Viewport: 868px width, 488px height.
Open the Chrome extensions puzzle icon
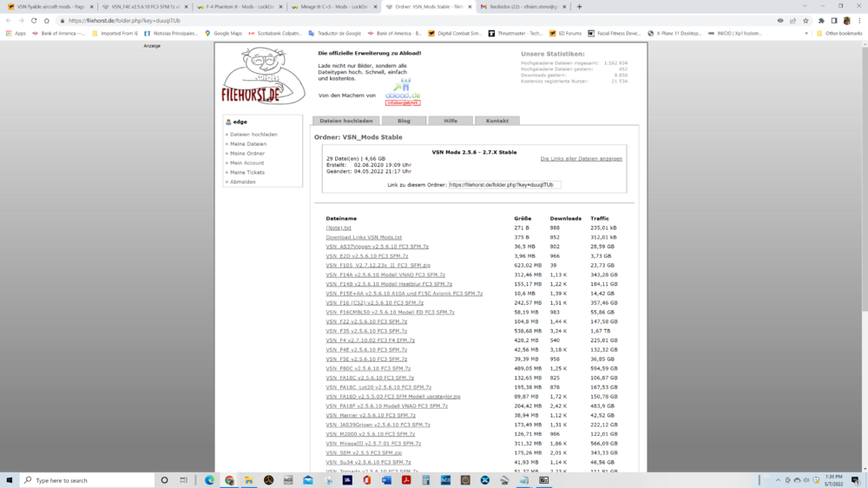(821, 21)
